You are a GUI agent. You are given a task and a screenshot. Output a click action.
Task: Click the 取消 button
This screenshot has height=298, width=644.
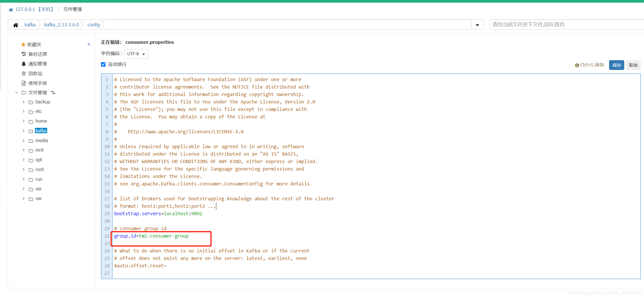(x=633, y=65)
